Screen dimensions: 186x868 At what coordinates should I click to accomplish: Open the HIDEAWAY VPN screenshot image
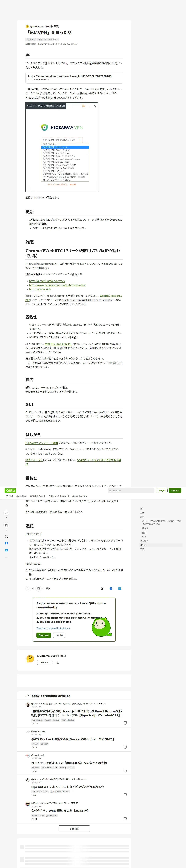click(x=62, y=147)
